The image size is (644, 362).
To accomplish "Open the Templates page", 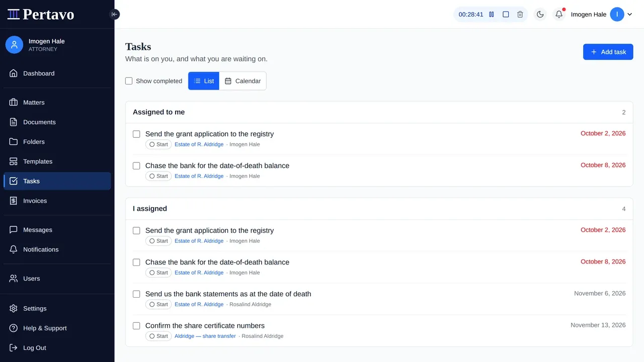I will (x=57, y=161).
